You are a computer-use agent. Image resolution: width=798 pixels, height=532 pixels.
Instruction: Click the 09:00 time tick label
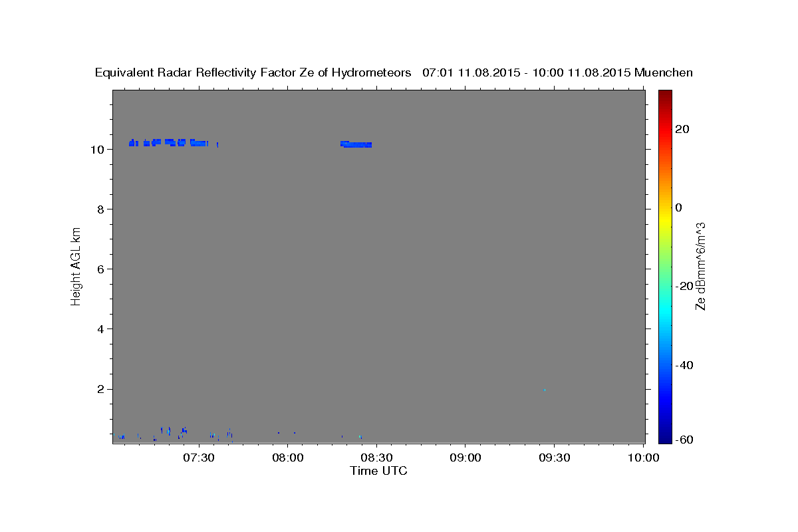click(x=465, y=458)
